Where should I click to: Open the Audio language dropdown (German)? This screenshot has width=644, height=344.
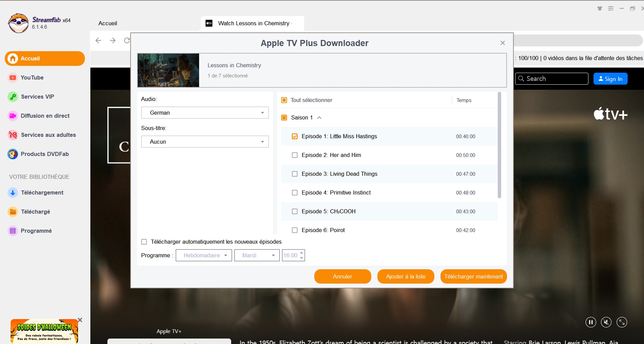pos(205,113)
